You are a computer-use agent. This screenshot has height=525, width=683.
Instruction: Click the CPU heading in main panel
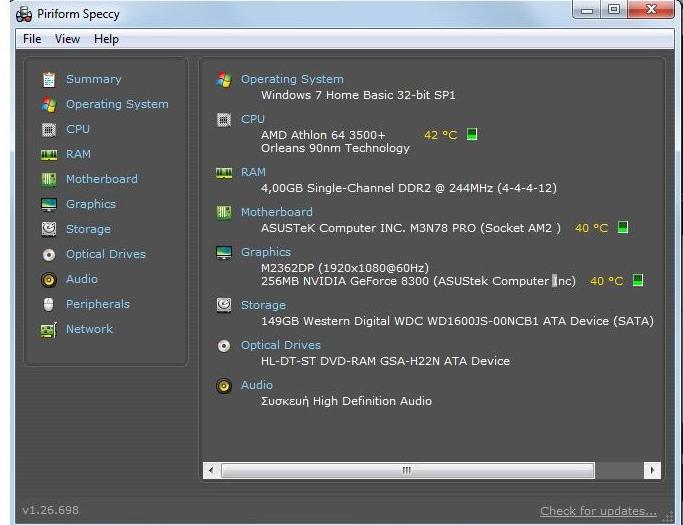(x=253, y=119)
